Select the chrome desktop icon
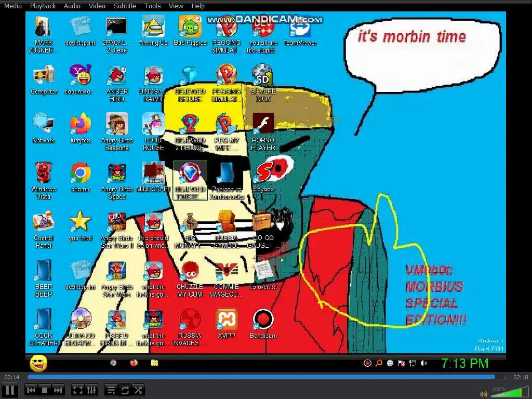 click(81, 178)
